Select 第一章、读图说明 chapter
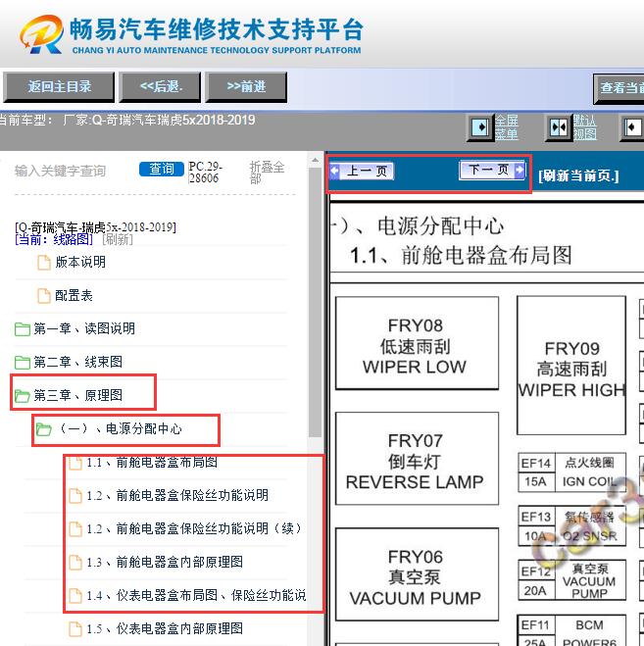Viewport: 644px width, 646px height. tap(84, 328)
